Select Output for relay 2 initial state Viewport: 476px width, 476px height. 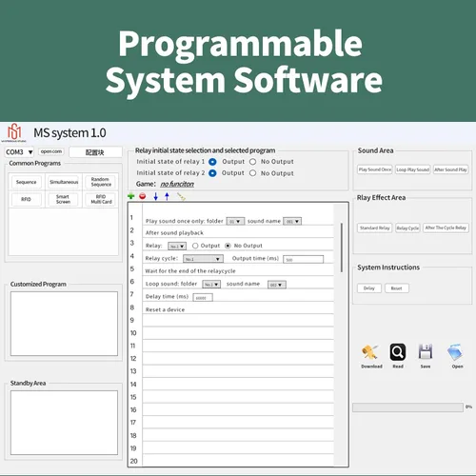(x=212, y=173)
